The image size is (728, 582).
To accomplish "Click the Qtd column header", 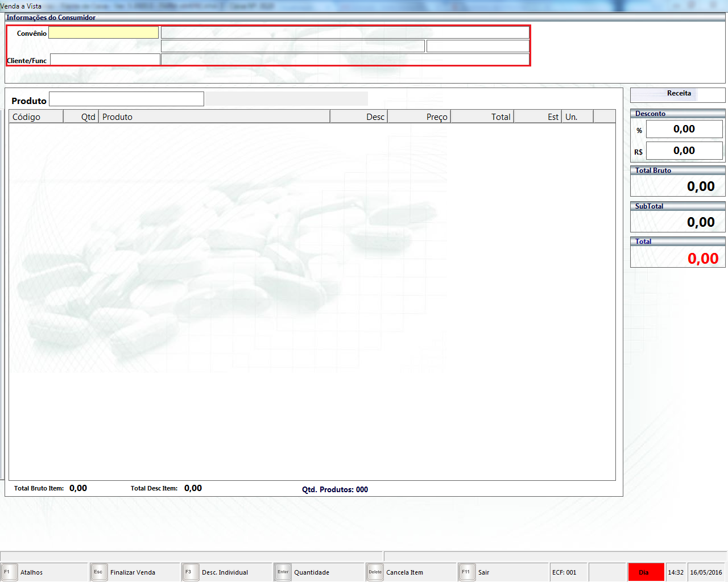I will 81,117.
